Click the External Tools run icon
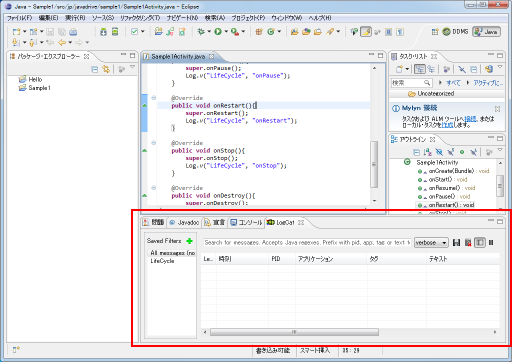Screen dimensions: 512x362 (235, 32)
